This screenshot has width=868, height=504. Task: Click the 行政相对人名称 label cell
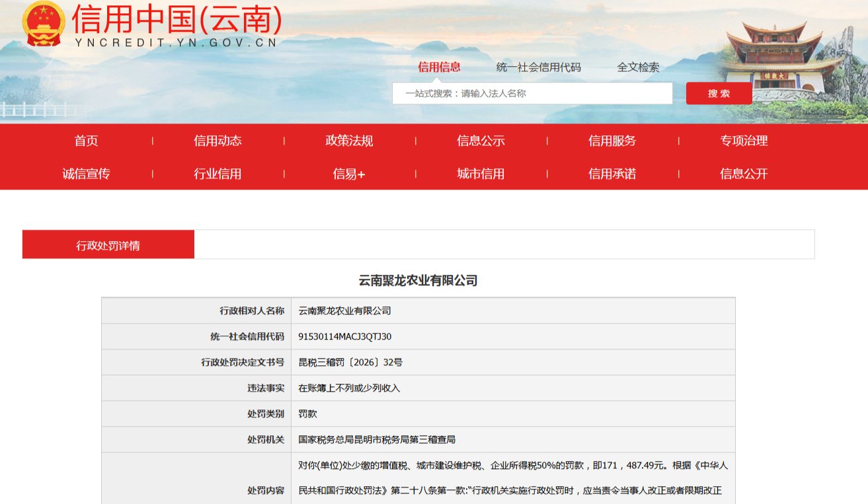tap(196, 310)
